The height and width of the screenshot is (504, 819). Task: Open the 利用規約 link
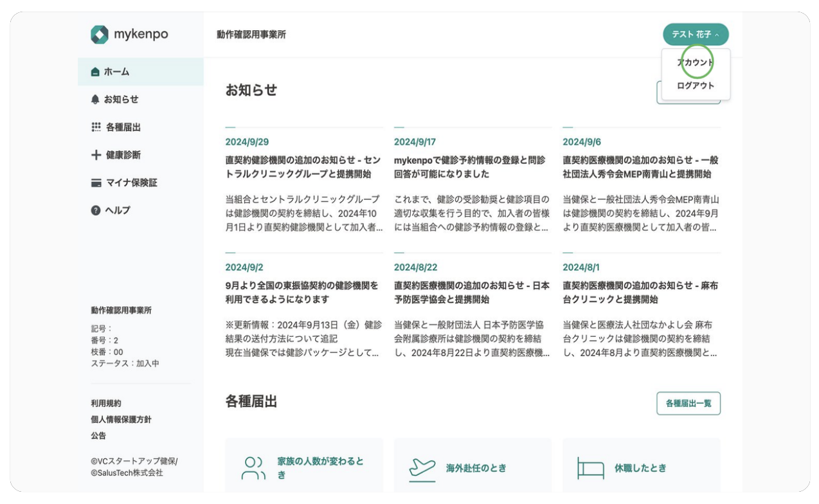106,404
